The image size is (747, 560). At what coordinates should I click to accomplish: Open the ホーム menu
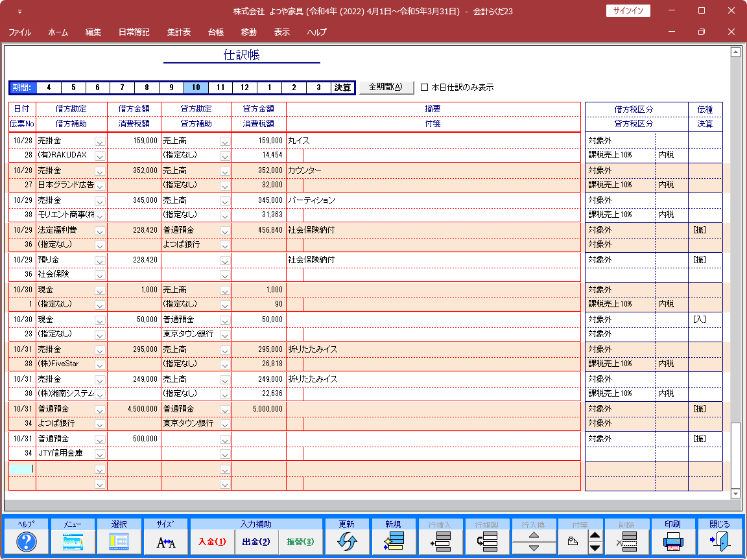(58, 32)
